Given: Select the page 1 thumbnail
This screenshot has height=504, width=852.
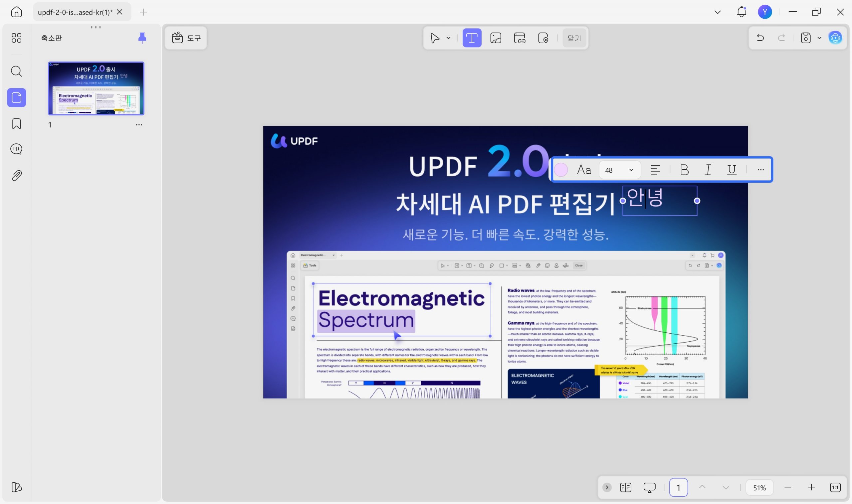Looking at the screenshot, I should 96,88.
